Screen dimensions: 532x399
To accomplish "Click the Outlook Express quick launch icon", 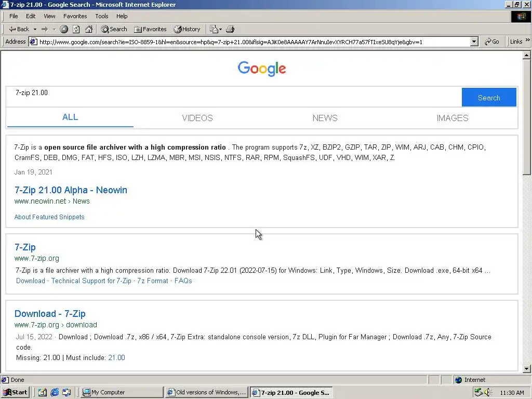I will 67,392.
